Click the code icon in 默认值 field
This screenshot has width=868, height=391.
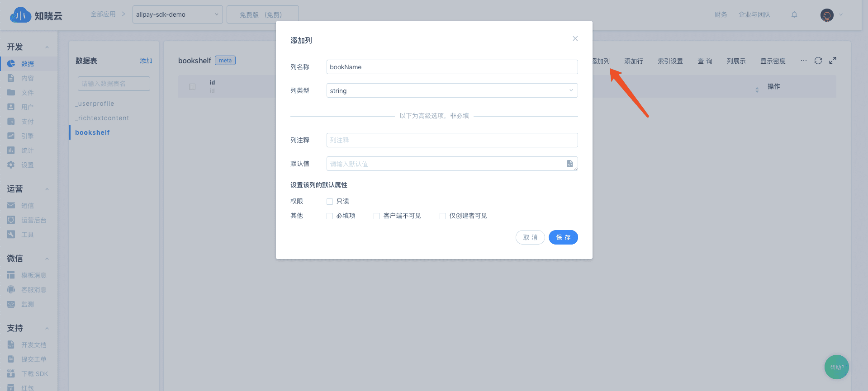(x=570, y=164)
